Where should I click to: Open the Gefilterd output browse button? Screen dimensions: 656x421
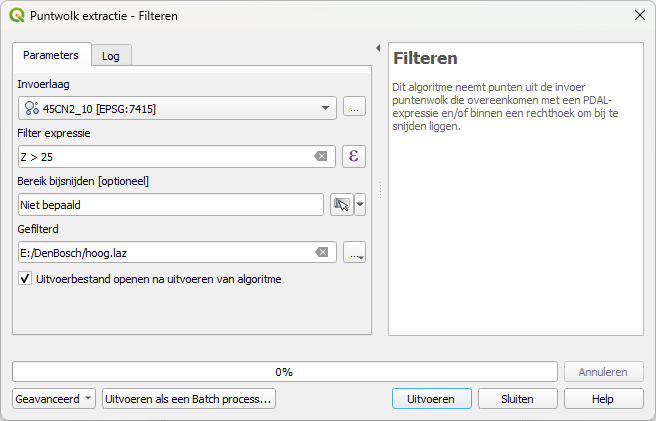354,252
